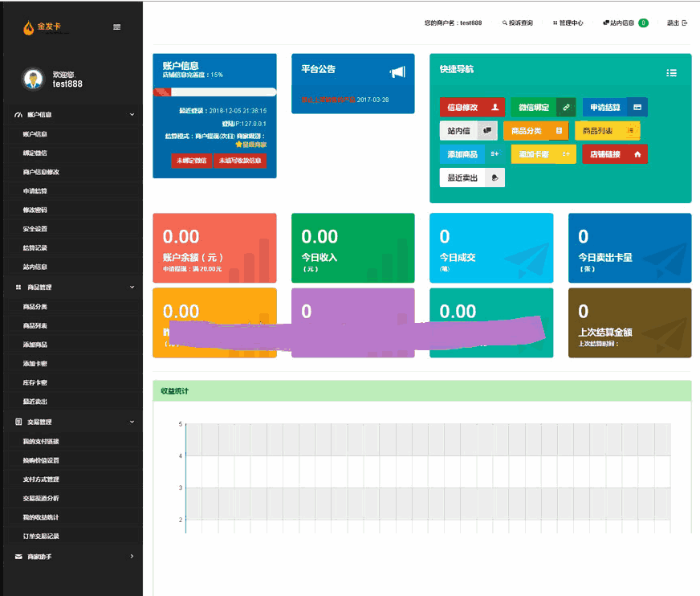
Task: Expand the 商家助手 sidebar section
Action: (x=132, y=556)
